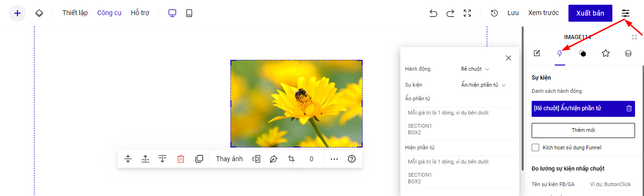Image resolution: width=644 pixels, height=196 pixels.
Task: Expand the Hành động dropdown Rê chuột
Action: pos(475,69)
